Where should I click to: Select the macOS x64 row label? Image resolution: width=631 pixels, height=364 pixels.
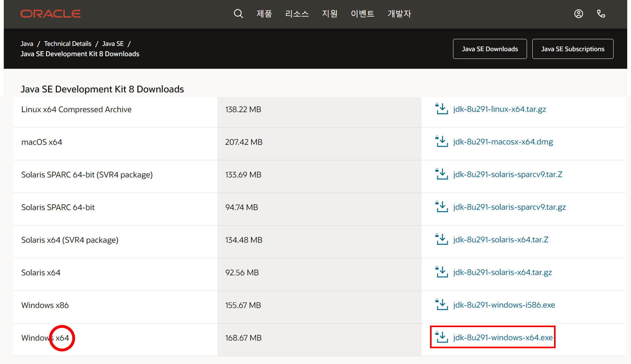tap(42, 142)
